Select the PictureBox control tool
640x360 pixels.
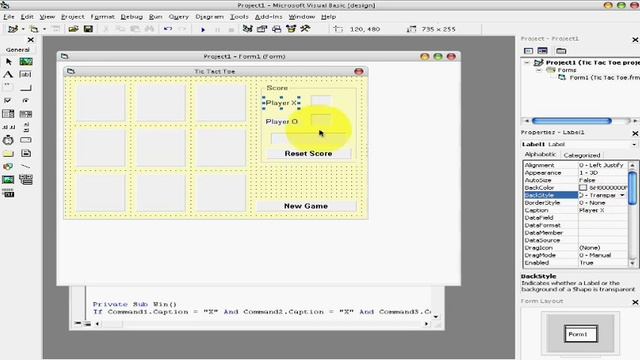(26, 62)
